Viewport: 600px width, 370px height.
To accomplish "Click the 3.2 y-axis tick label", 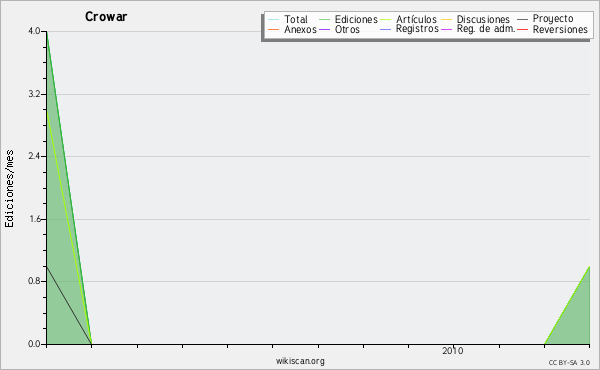I will point(34,94).
